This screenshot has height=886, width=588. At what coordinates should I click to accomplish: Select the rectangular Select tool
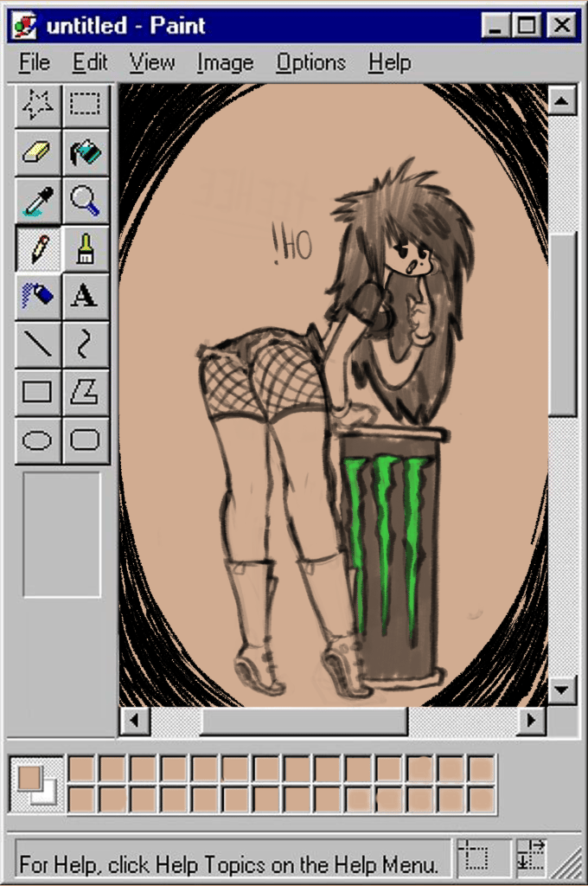(x=86, y=105)
